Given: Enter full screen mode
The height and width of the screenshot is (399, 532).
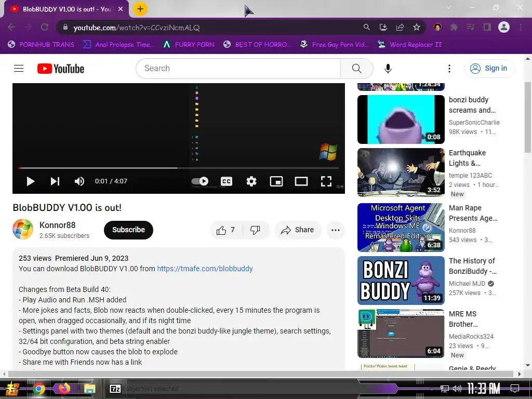Looking at the screenshot, I should pos(326,181).
